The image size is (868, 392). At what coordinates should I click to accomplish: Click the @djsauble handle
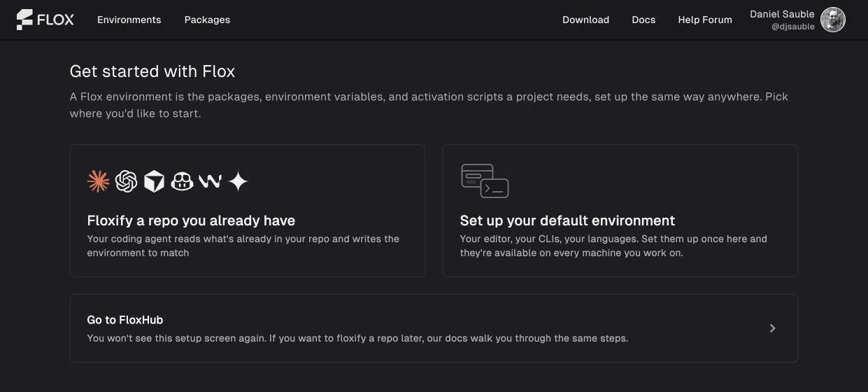[792, 27]
